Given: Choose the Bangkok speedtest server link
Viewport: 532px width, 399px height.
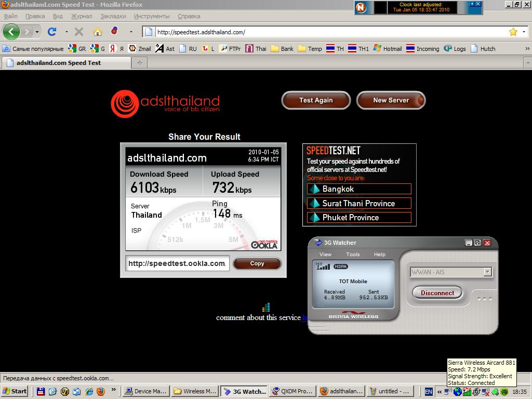Looking at the screenshot, I should tap(359, 189).
